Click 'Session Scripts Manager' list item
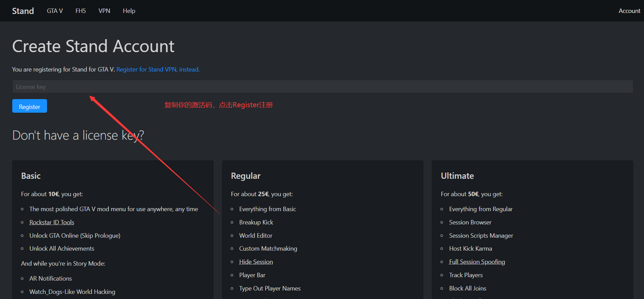 tap(481, 236)
